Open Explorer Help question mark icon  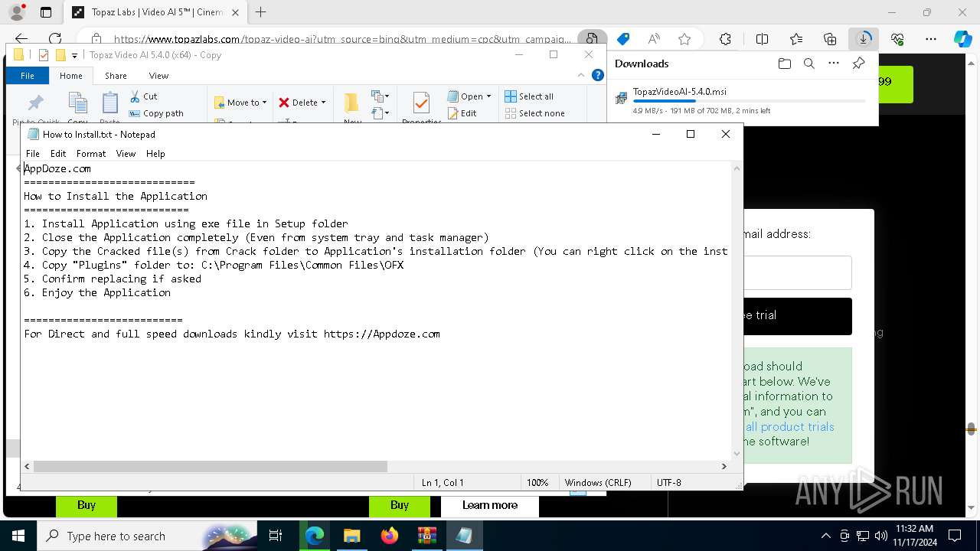[x=598, y=75]
